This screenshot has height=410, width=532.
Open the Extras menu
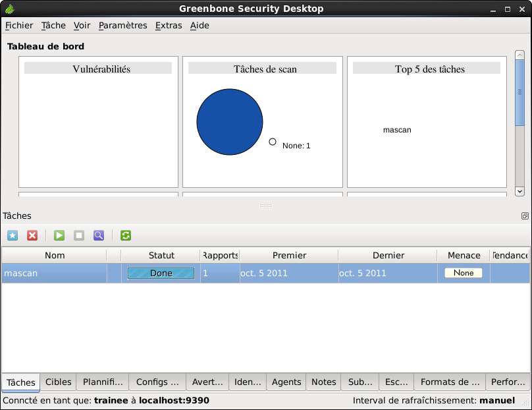click(x=169, y=26)
